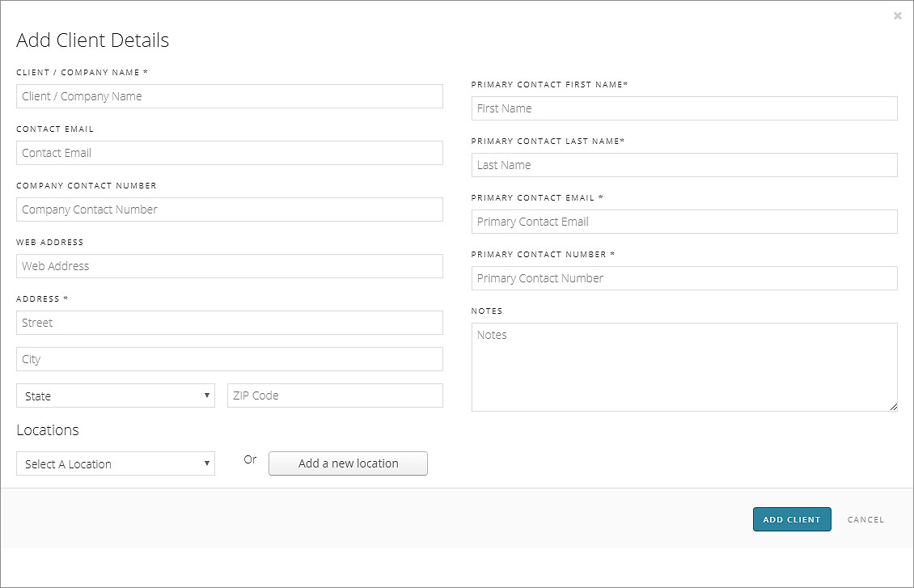914x588 pixels.
Task: Click the ZIP Code field
Action: pyautogui.click(x=335, y=396)
